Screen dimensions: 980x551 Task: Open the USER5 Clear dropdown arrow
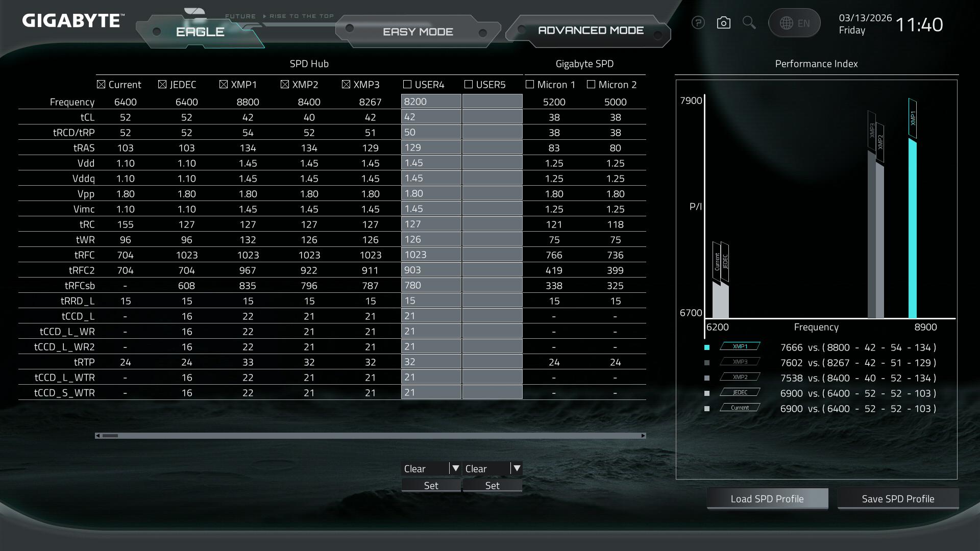coord(517,468)
